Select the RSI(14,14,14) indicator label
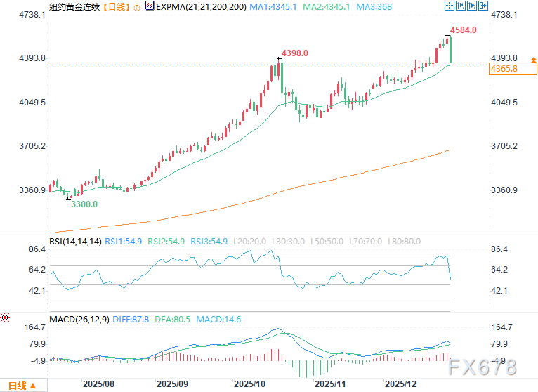This screenshot has width=538, height=392. [x=76, y=241]
